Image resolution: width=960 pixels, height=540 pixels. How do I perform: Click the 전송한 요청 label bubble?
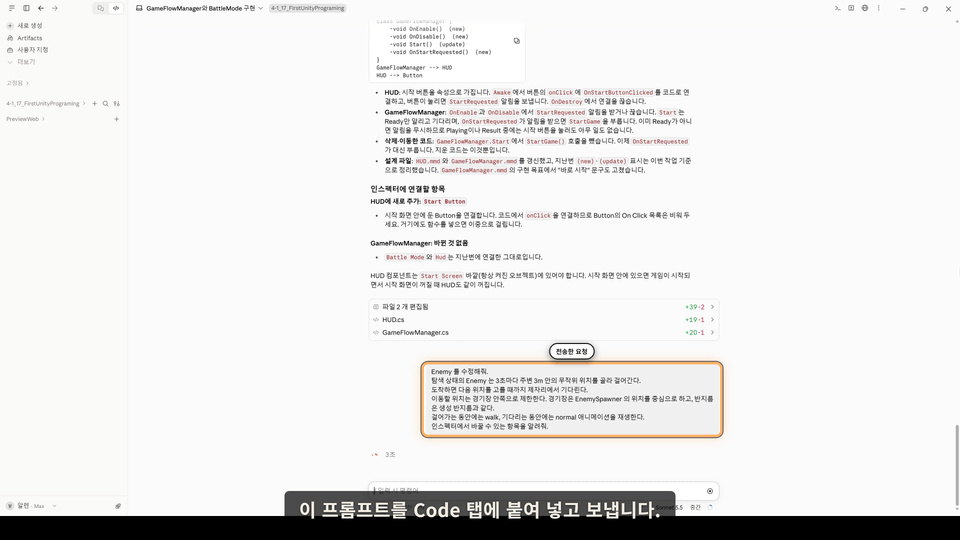tap(571, 351)
